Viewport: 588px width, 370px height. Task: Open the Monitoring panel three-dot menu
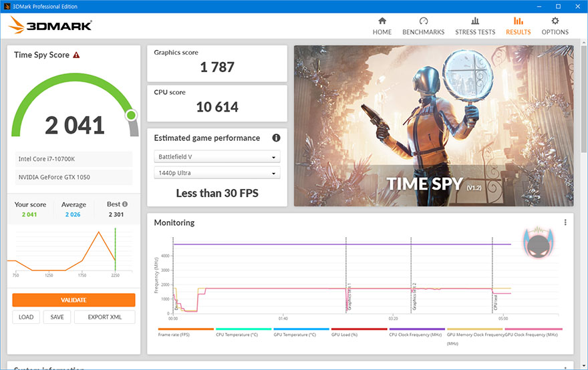pos(565,222)
